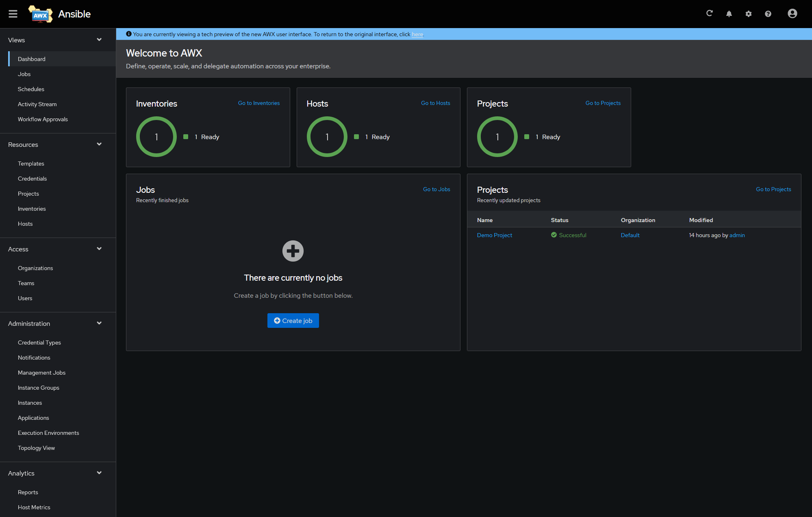This screenshot has width=812, height=517.
Task: Click the AWX logo
Action: [x=40, y=14]
